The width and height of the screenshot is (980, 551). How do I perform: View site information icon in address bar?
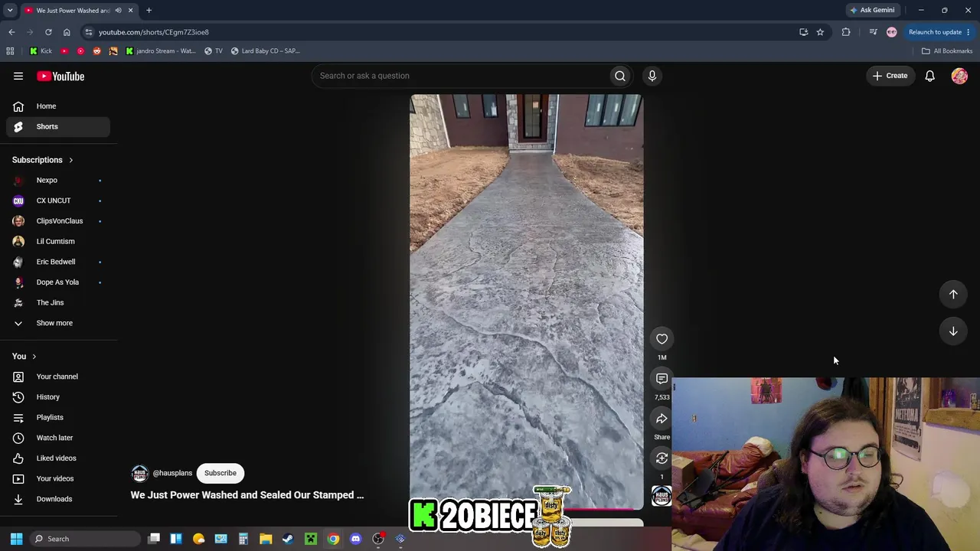[89, 32]
